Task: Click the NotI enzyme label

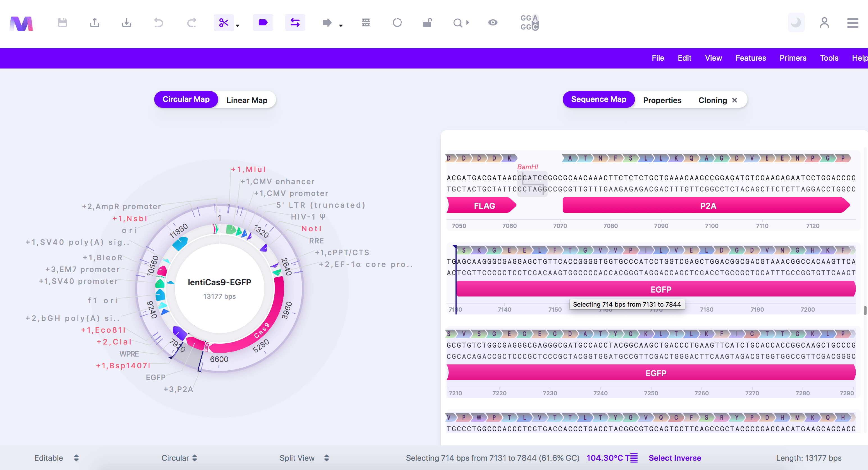Action: pos(311,229)
